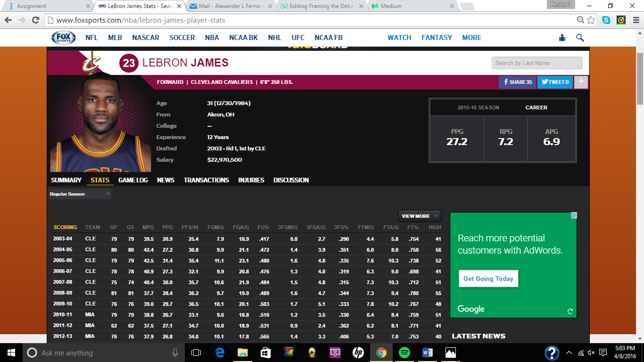Open a new browser tab

467,6
